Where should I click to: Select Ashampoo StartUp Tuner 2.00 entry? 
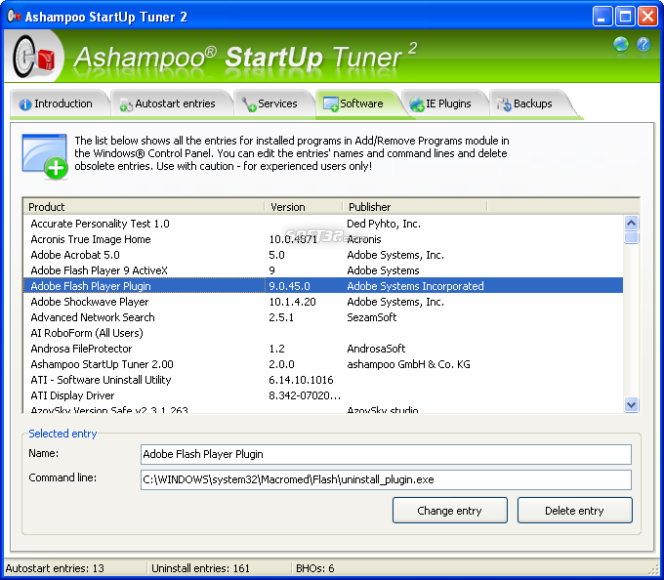pyautogui.click(x=323, y=365)
